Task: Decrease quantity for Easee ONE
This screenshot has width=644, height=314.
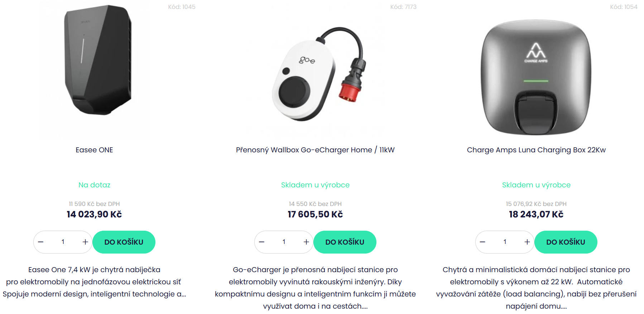Action: [x=41, y=242]
